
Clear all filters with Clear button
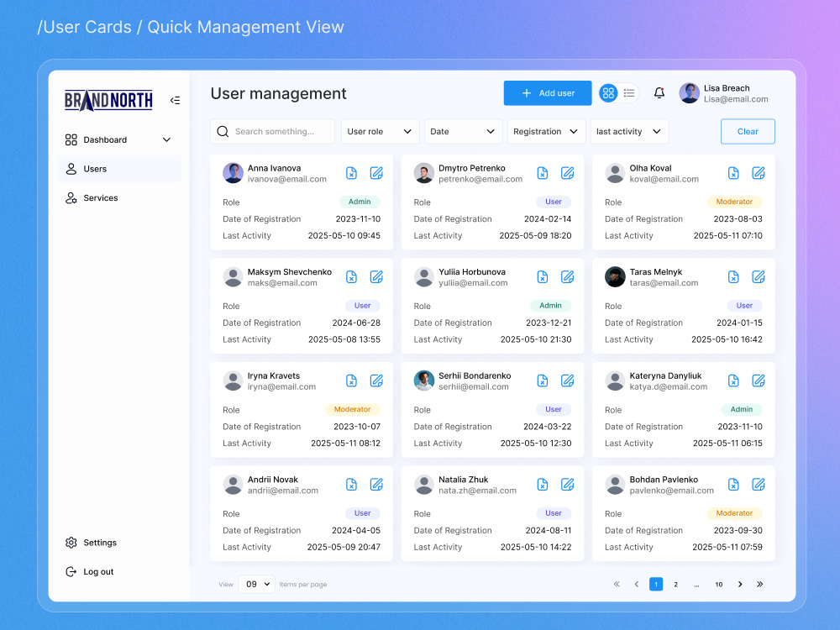click(748, 131)
